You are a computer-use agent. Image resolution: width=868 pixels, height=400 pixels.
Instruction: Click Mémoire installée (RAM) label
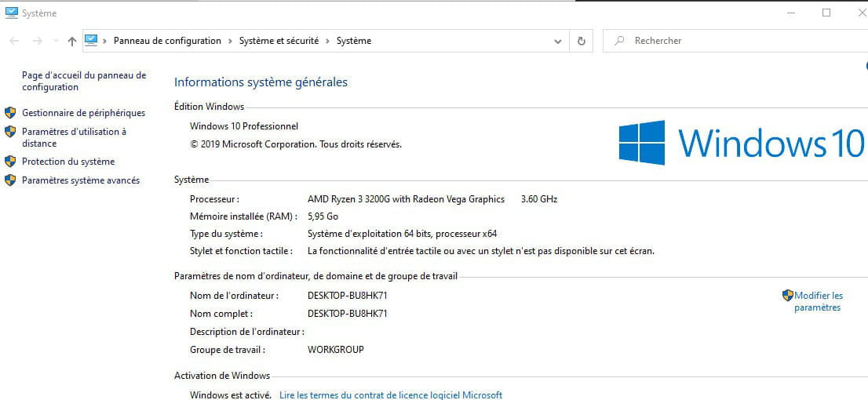(x=243, y=216)
